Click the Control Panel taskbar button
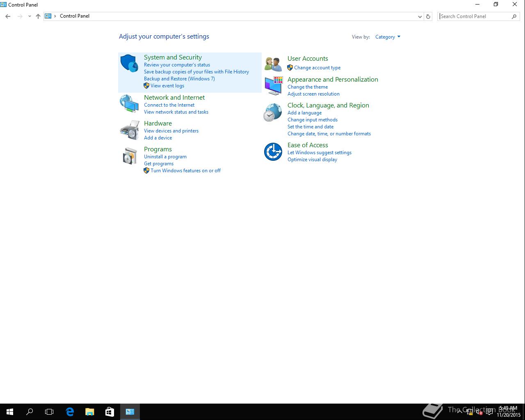The image size is (525, 420). coord(130,412)
